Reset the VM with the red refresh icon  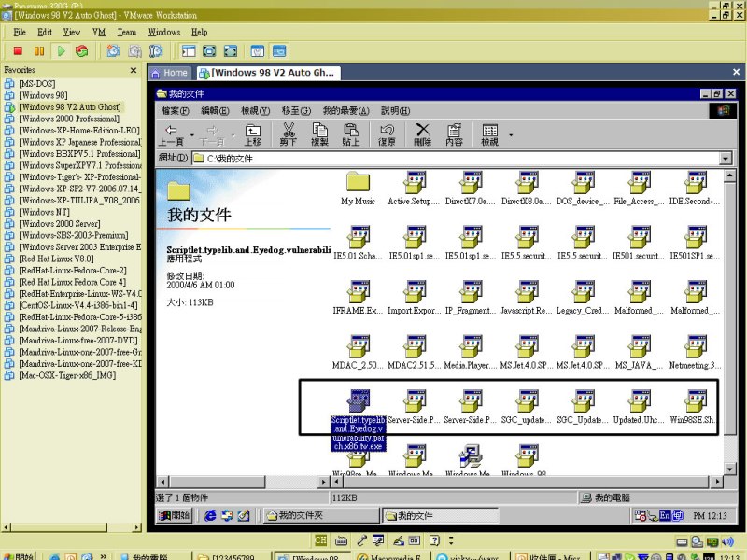[82, 51]
